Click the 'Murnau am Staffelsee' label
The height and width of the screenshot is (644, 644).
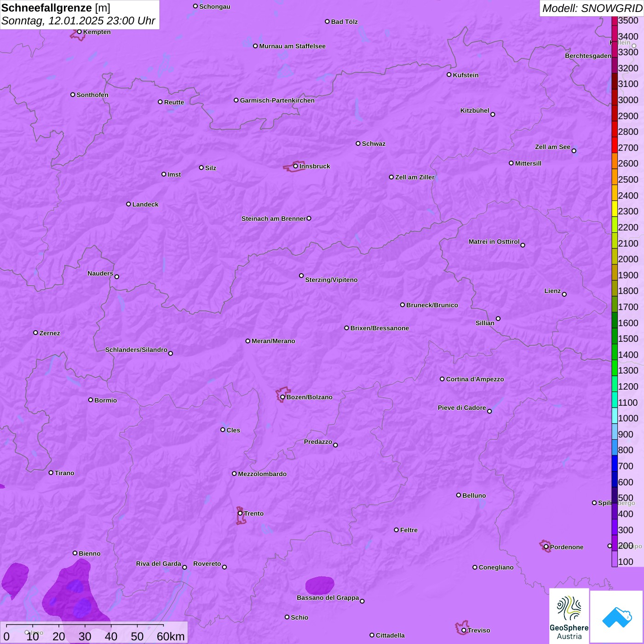pyautogui.click(x=293, y=46)
